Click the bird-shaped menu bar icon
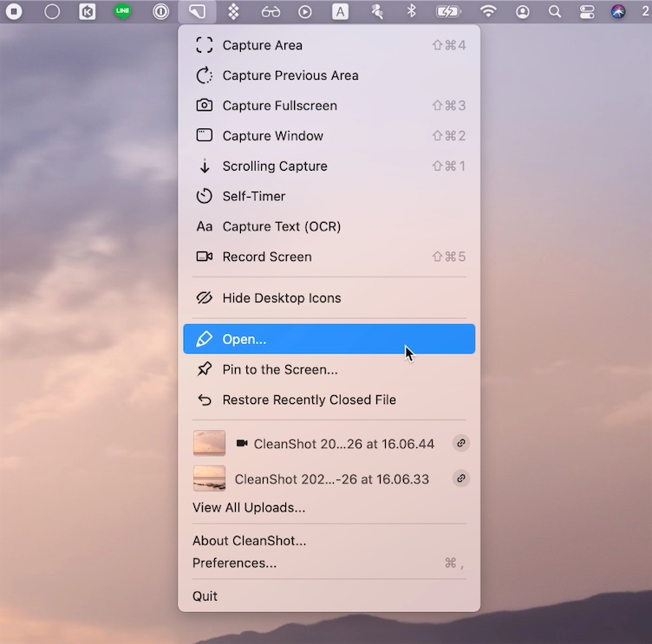 click(x=377, y=11)
